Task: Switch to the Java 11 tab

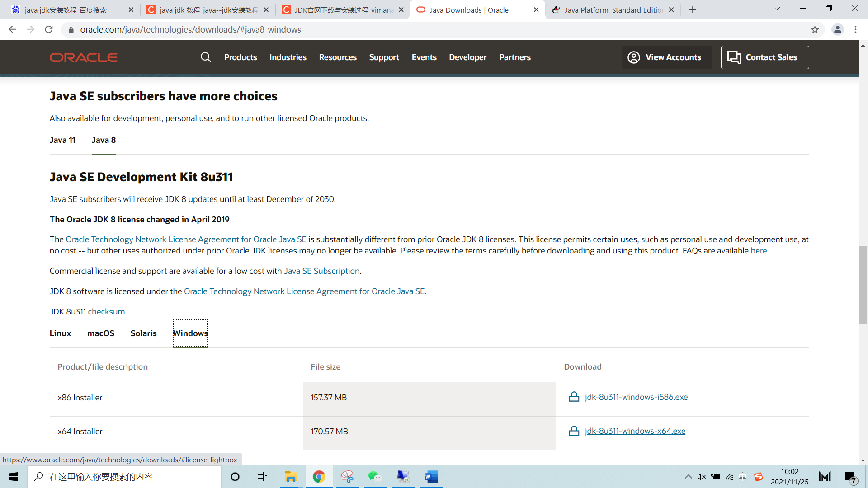Action: click(62, 140)
